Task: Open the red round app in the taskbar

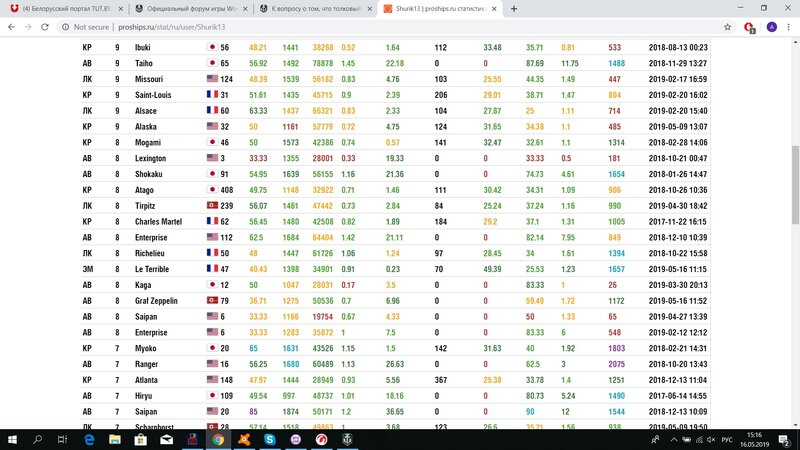Action: point(321,439)
